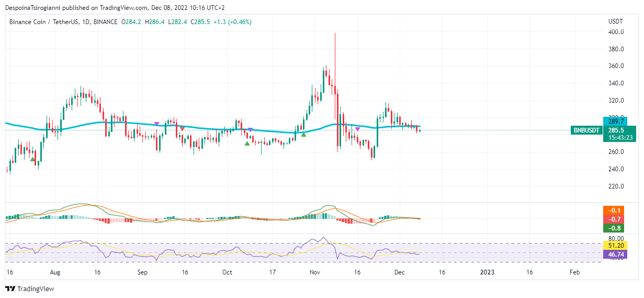Click the orange -0.1 MACD value label

(x=613, y=210)
